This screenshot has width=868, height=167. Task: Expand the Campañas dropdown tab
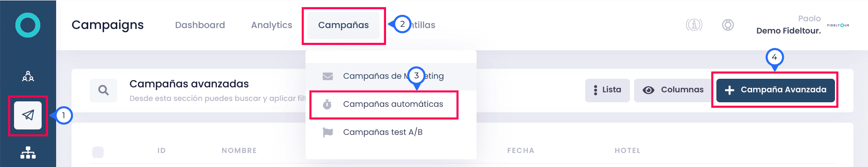343,25
